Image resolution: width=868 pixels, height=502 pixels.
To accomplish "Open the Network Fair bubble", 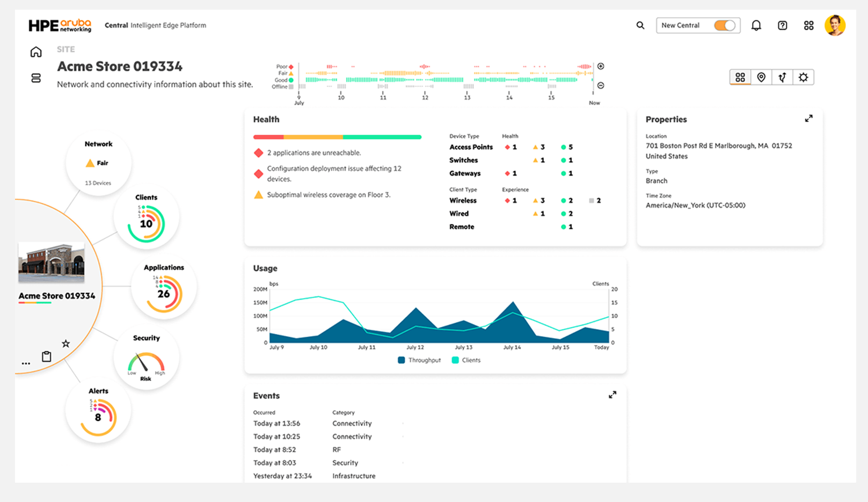I will [x=98, y=163].
